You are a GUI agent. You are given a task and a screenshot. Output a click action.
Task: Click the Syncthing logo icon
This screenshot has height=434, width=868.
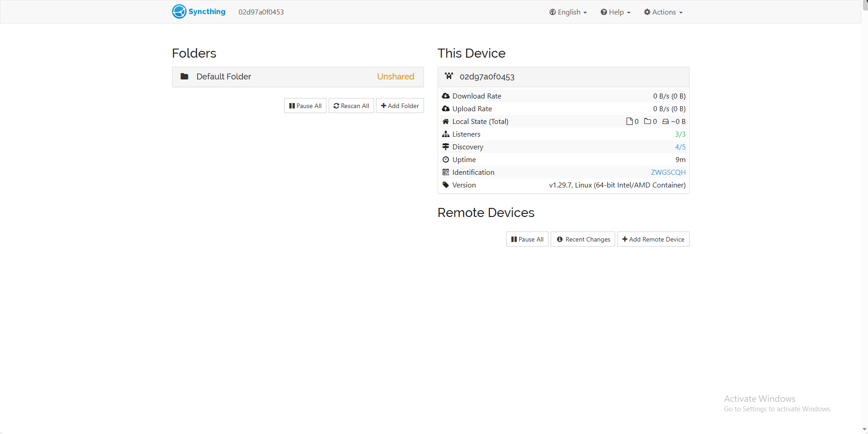tap(179, 11)
